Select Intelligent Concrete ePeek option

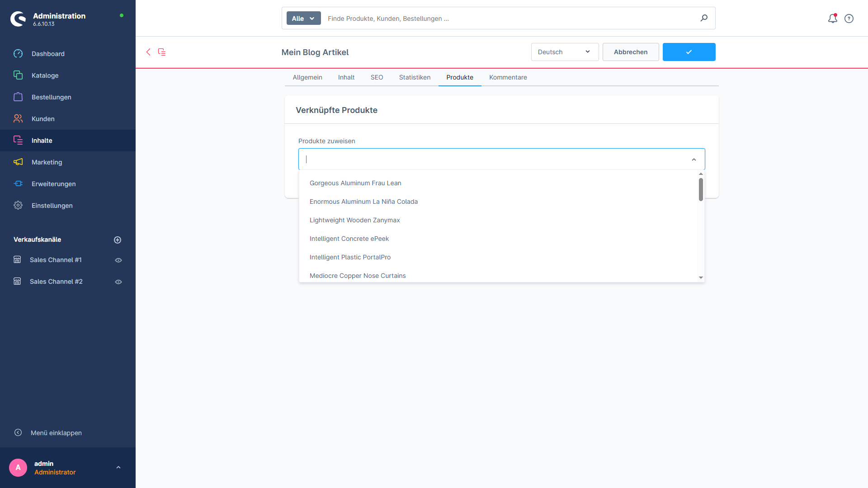pyautogui.click(x=498, y=239)
